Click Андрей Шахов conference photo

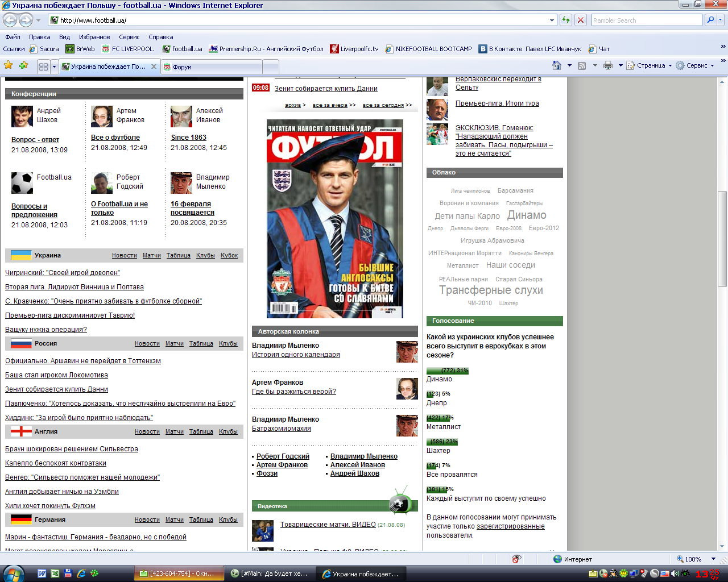[x=22, y=116]
